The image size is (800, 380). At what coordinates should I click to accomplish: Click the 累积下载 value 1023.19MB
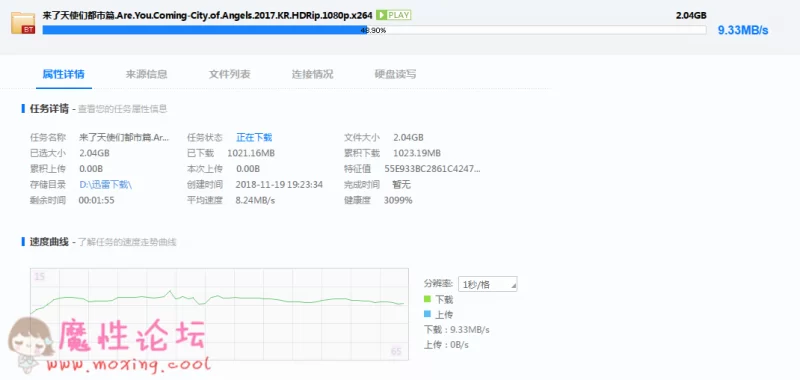point(416,153)
